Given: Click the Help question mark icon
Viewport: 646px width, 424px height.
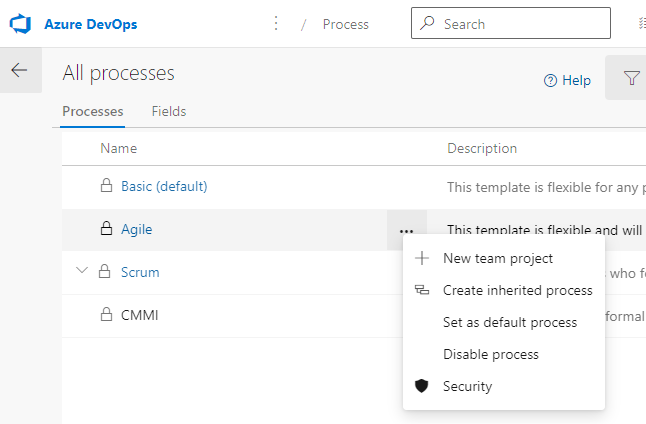Looking at the screenshot, I should [x=550, y=81].
